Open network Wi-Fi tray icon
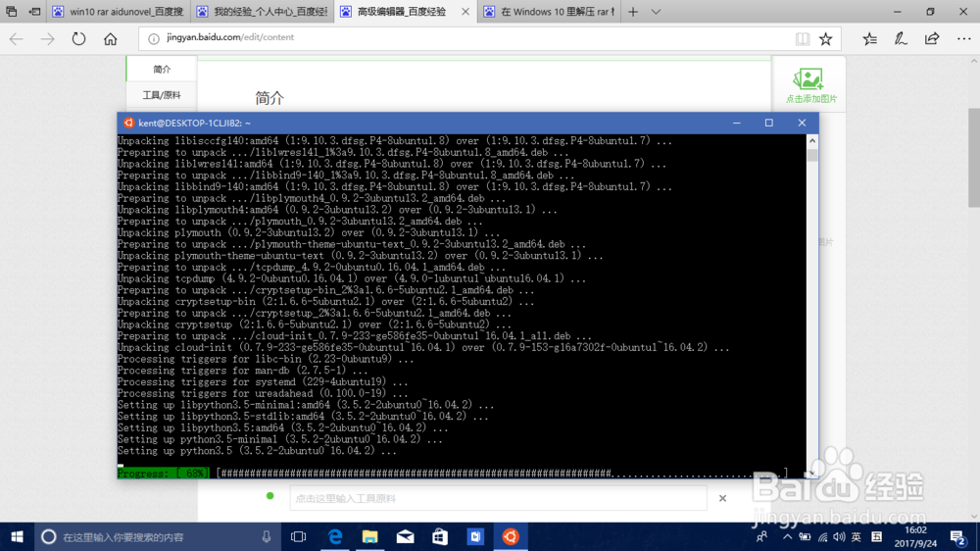 coord(822,536)
